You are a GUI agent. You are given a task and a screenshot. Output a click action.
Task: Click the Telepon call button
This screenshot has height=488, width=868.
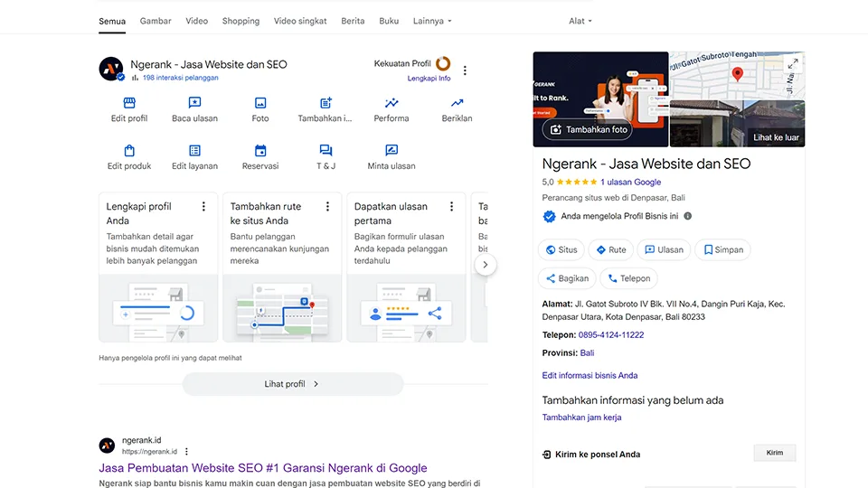point(629,278)
